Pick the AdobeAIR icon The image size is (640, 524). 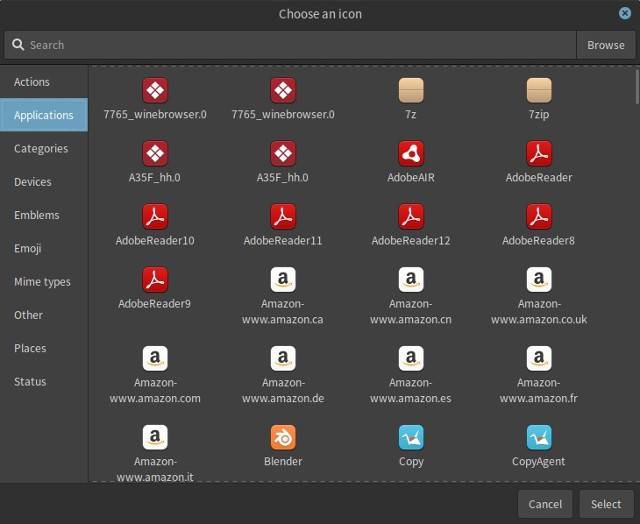click(411, 153)
